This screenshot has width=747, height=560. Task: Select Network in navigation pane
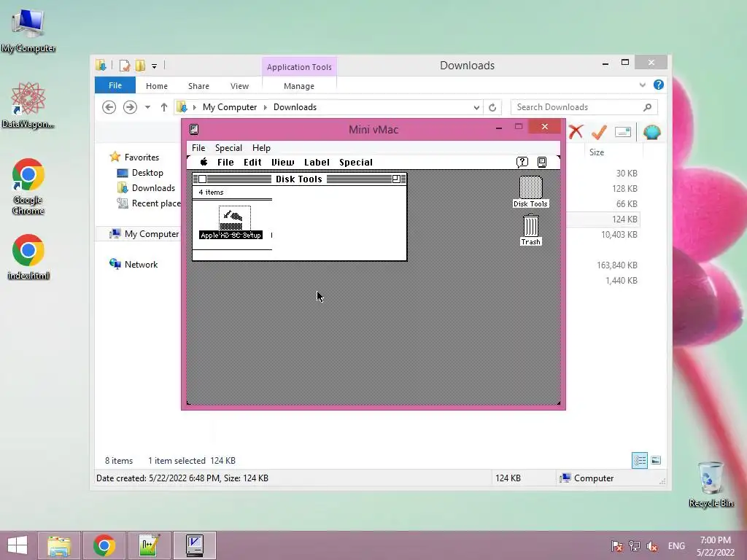[x=141, y=264]
